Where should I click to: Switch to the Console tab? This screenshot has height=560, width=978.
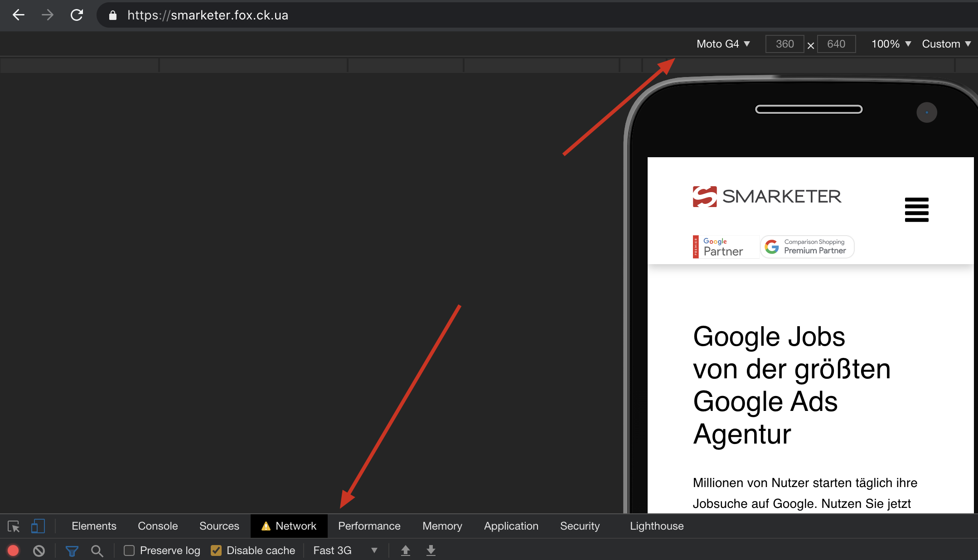click(x=158, y=526)
